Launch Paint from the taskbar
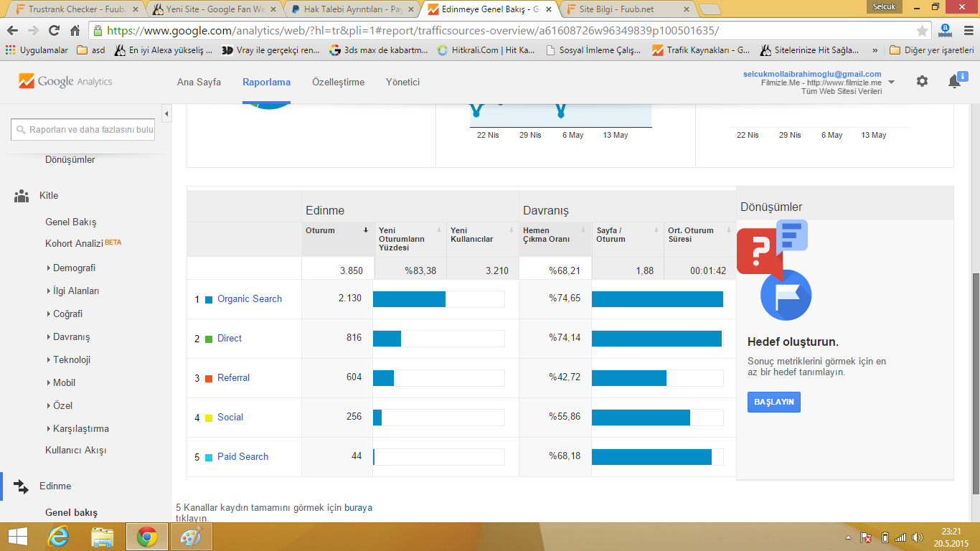980x551 pixels. click(191, 537)
